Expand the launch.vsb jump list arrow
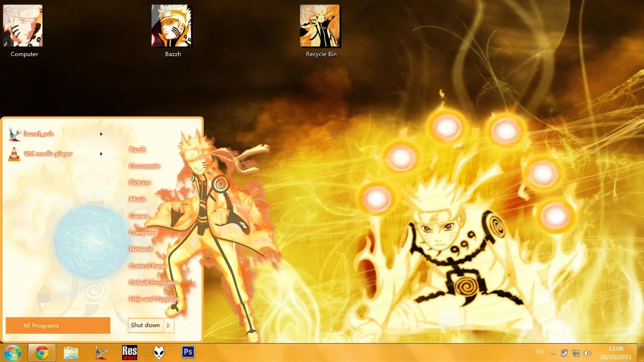Screen dimensions: 644x362 pyautogui.click(x=101, y=134)
